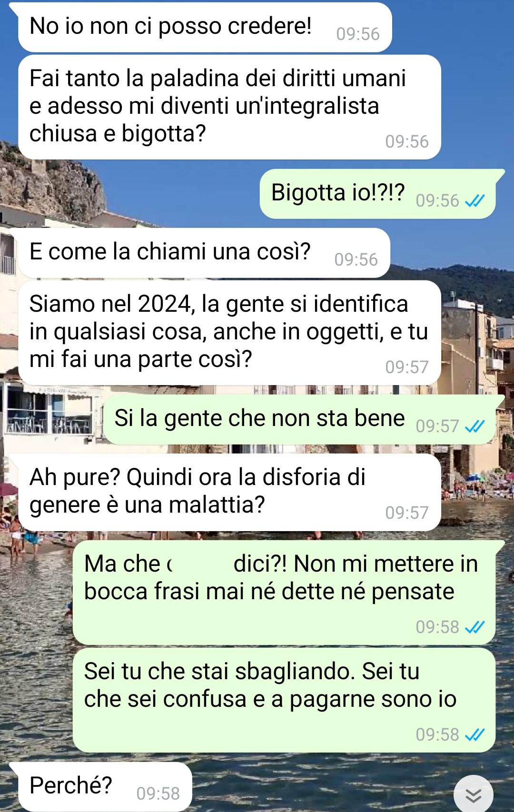The width and height of the screenshot is (514, 812).
Task: Select the 'No io non ci posso credere!' message
Action: 205,27
